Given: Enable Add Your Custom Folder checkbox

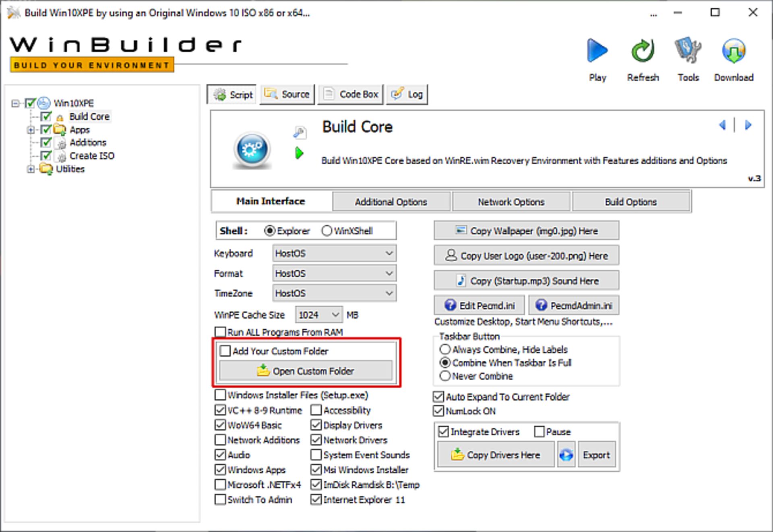Looking at the screenshot, I should 225,351.
